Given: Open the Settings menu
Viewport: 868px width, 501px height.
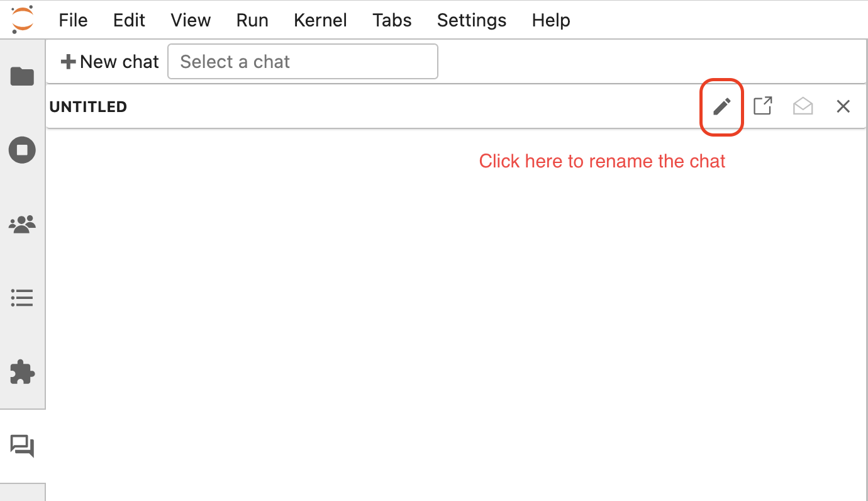Looking at the screenshot, I should click(x=472, y=20).
